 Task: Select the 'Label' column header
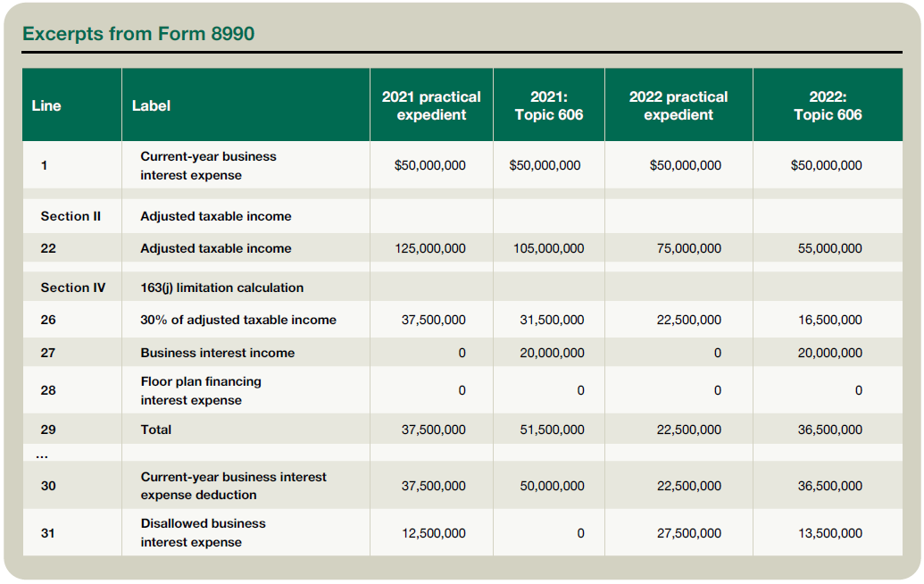(x=151, y=105)
